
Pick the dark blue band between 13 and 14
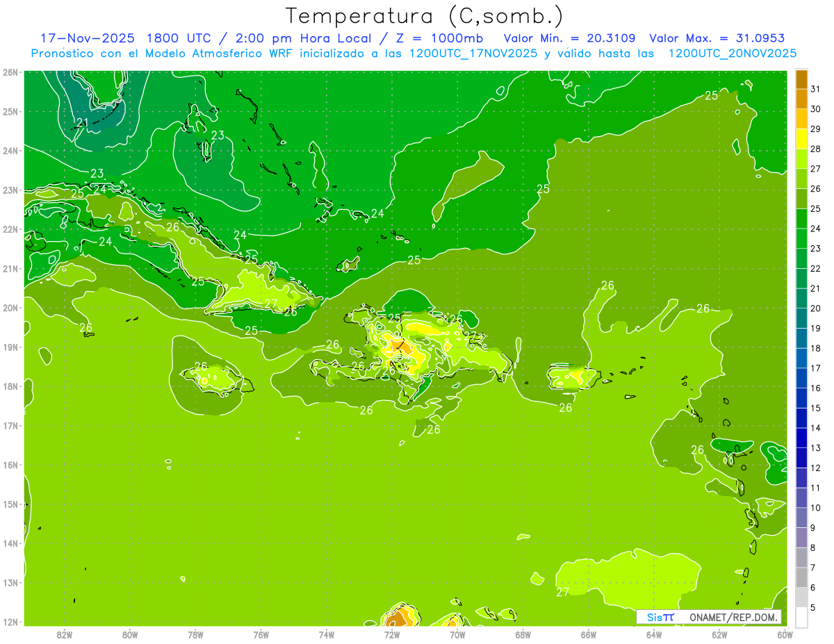[802, 438]
